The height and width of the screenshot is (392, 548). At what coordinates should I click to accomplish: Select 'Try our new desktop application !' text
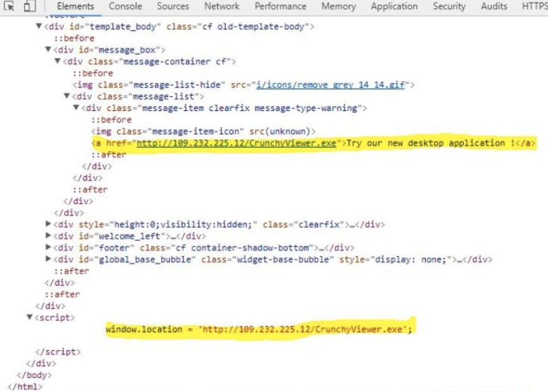click(431, 143)
